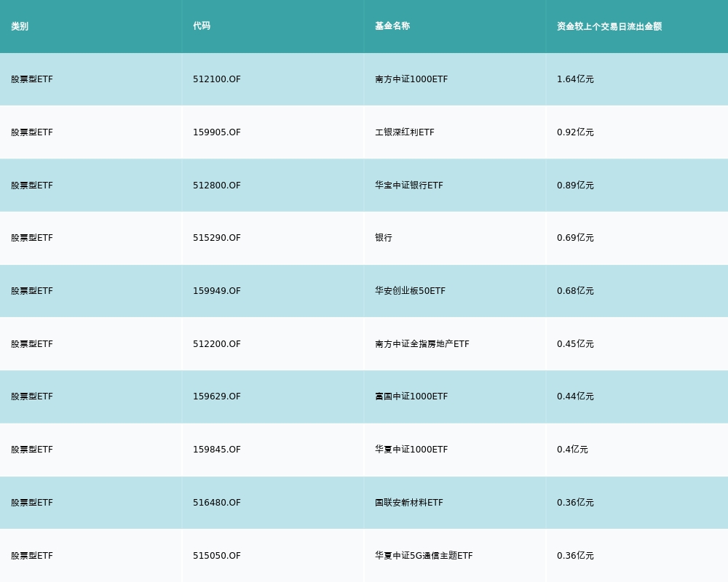Select fund name 南方中证1000ETF
Image resolution: width=728 pixels, height=582 pixels.
[x=411, y=79]
